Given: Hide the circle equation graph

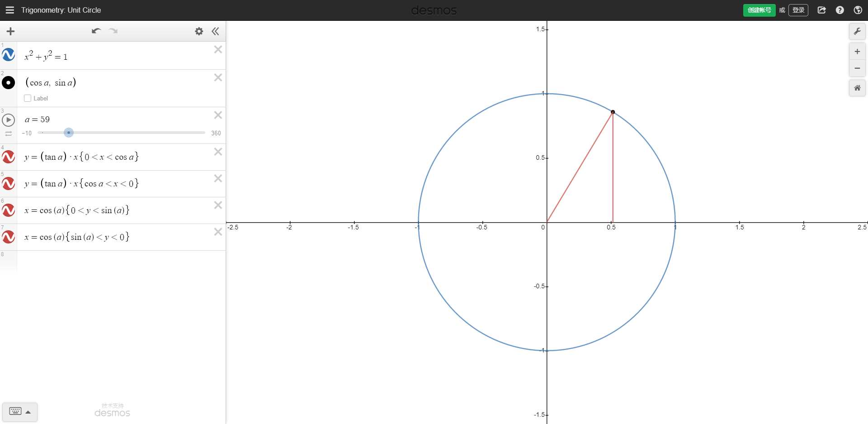Looking at the screenshot, I should [x=9, y=55].
